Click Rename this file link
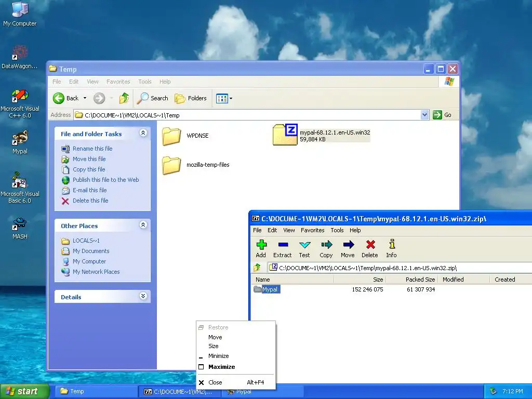532x399 pixels. coord(92,149)
